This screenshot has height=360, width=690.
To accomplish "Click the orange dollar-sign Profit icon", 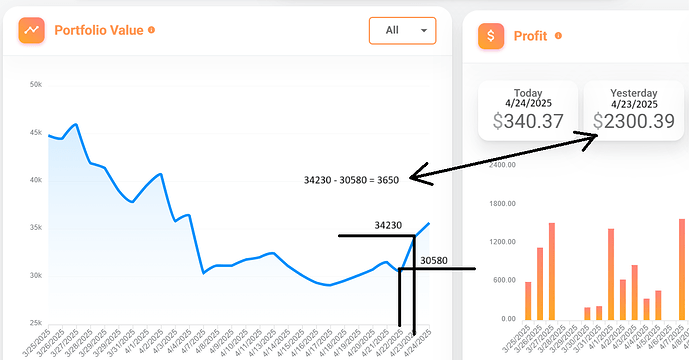I will 491,36.
